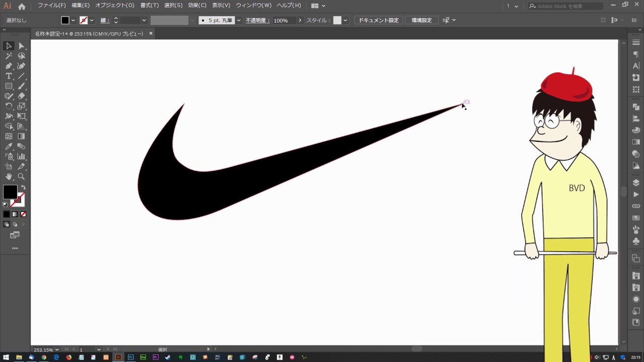Screen dimensions: 644x362
Task: Set paint mode to Color
Action: [7, 214]
